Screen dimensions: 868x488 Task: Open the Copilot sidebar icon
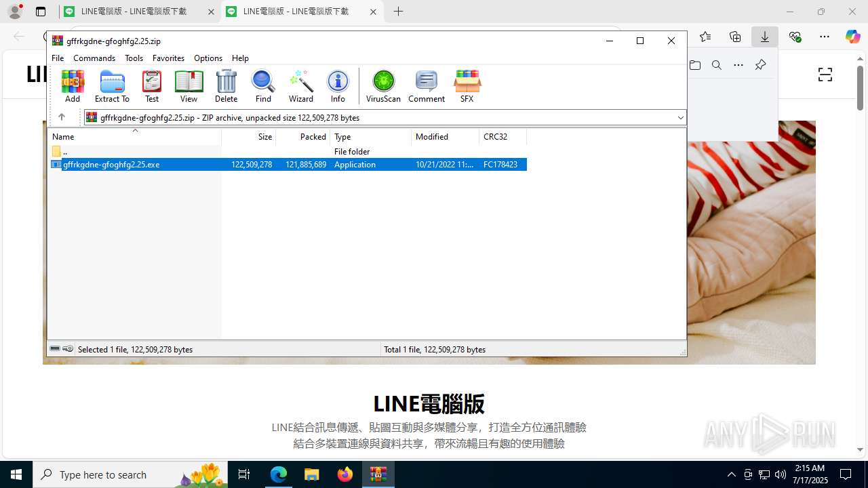(852, 37)
